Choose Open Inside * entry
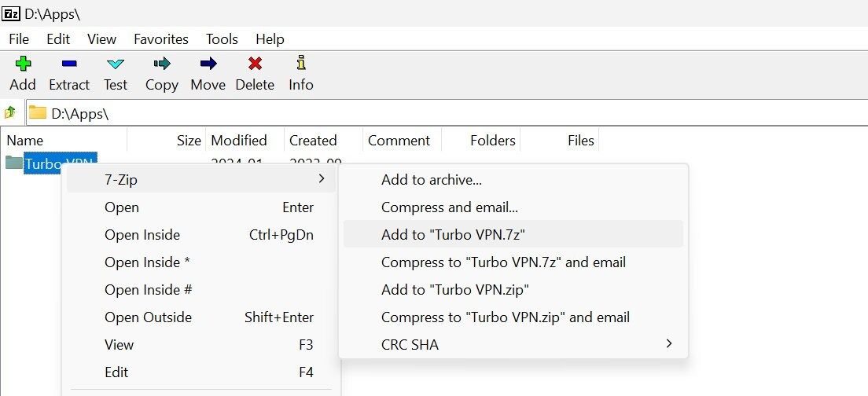The height and width of the screenshot is (396, 868). tap(201, 262)
